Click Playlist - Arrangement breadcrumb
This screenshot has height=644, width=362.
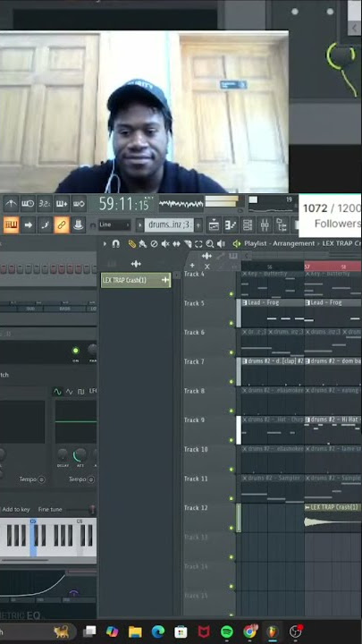point(279,243)
